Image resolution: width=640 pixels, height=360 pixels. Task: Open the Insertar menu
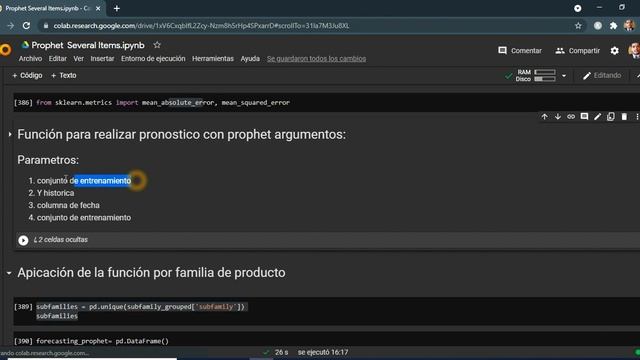click(102, 59)
